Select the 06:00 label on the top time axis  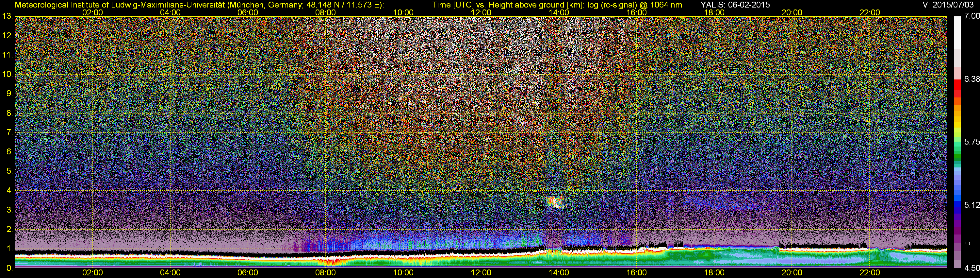(x=248, y=12)
